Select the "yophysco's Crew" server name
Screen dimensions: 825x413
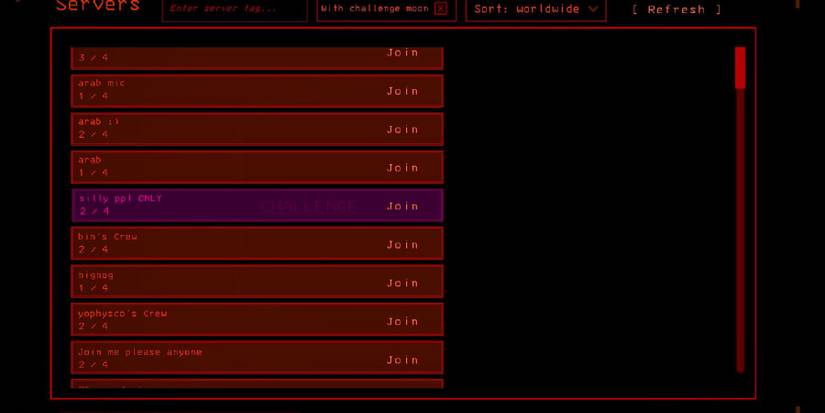122,313
